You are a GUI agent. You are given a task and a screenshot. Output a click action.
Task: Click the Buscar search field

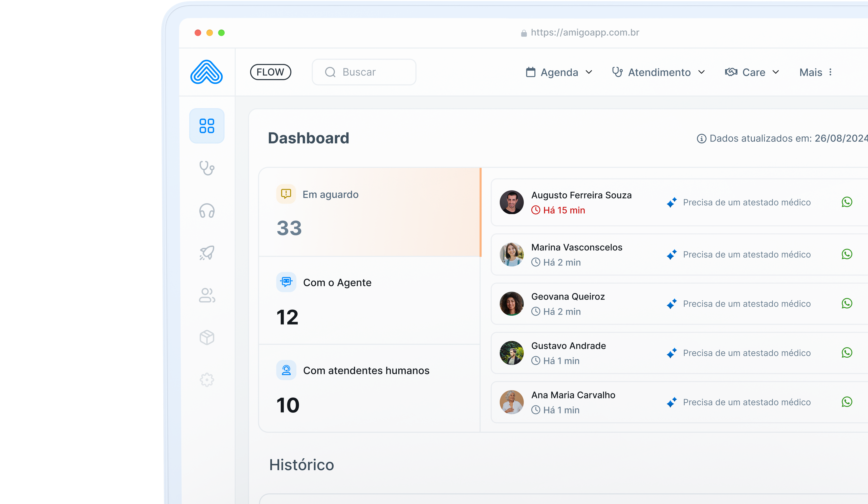pyautogui.click(x=364, y=72)
